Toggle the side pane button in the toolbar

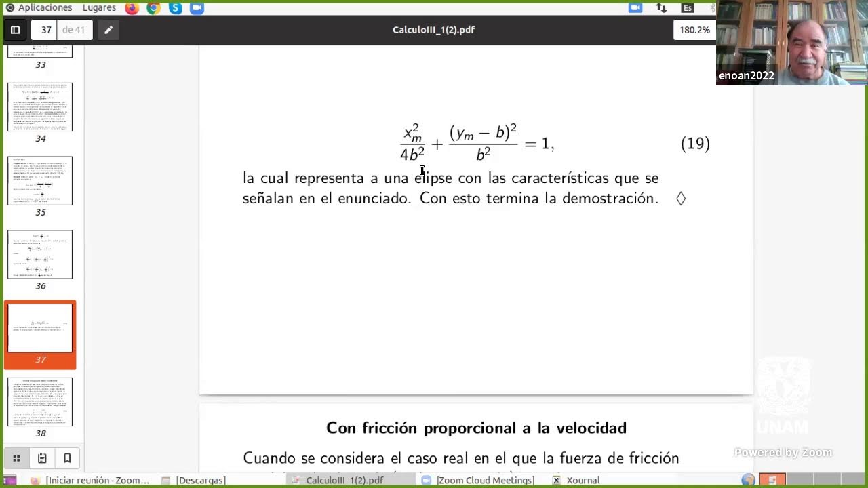(15, 30)
